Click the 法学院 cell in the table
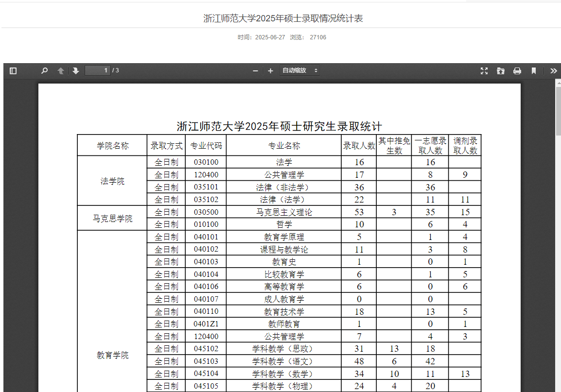Viewport: 561px width, 392px height. [x=112, y=181]
